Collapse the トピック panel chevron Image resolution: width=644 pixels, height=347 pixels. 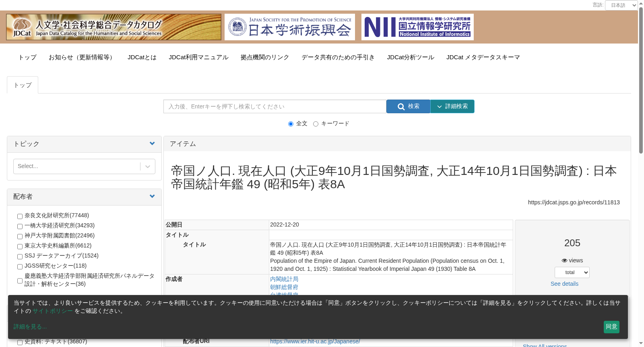pyautogui.click(x=152, y=143)
